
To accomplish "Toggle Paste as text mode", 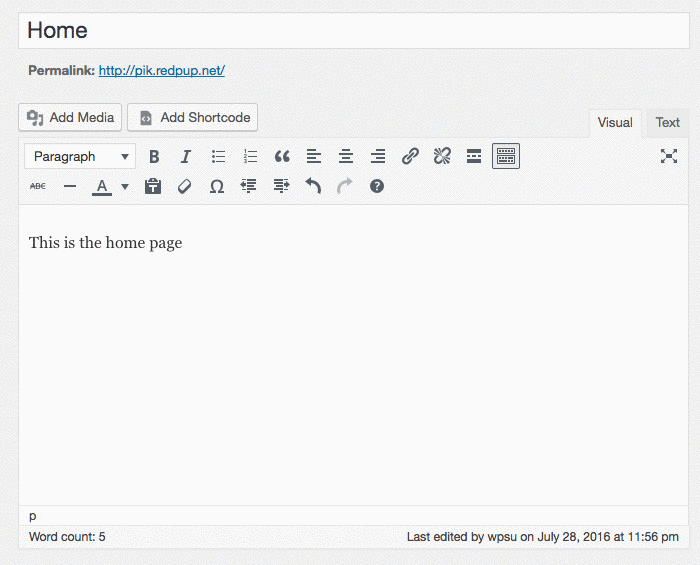I will click(153, 187).
